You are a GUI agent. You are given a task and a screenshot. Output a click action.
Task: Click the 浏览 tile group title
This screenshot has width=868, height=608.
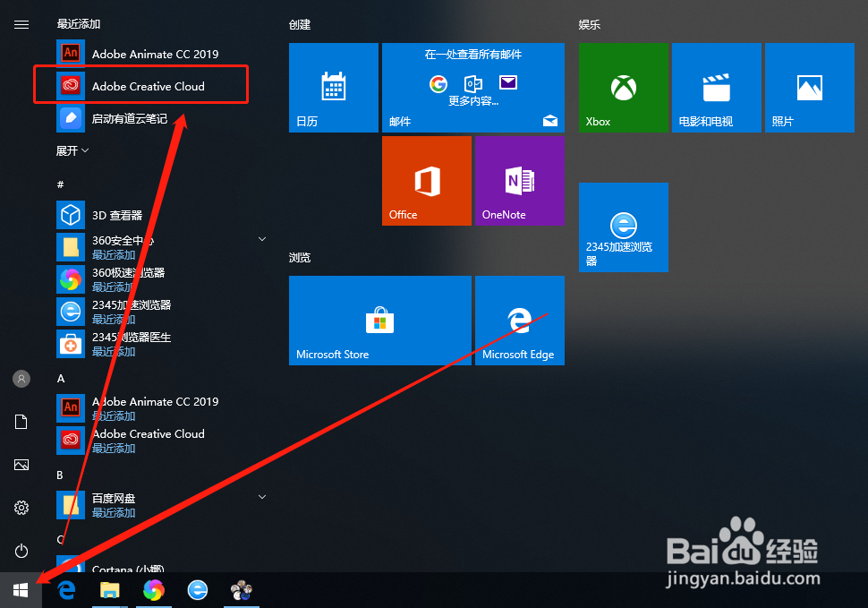tap(300, 258)
